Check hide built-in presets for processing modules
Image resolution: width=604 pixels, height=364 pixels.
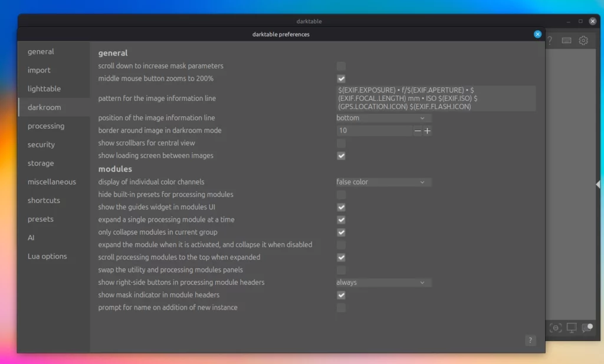[x=341, y=195]
